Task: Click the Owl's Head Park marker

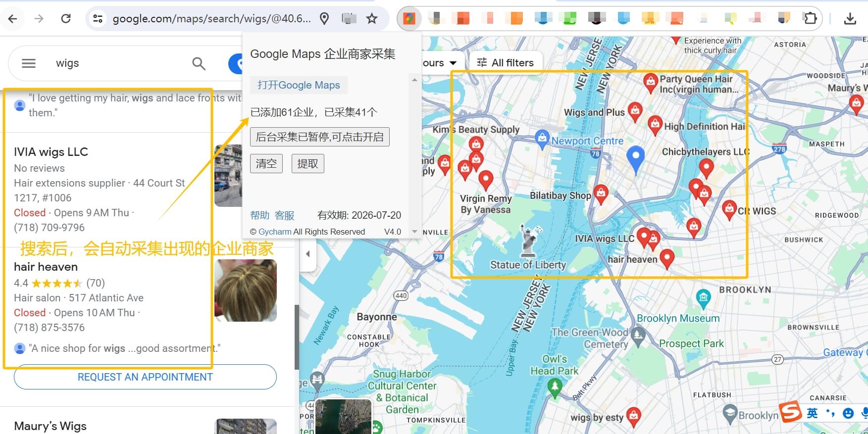Action: (x=555, y=389)
